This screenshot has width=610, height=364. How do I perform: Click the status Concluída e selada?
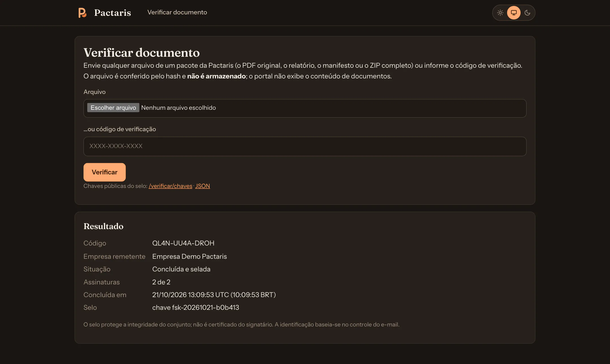pyautogui.click(x=181, y=269)
